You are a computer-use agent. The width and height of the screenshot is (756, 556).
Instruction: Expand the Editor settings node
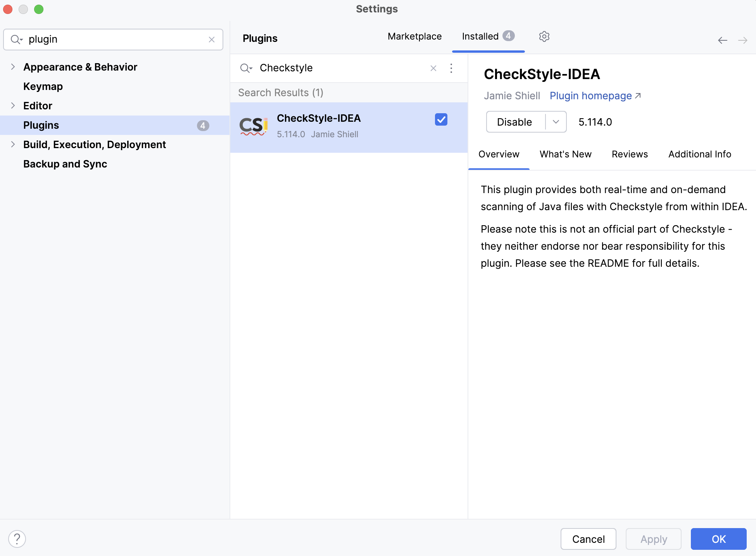(13, 105)
